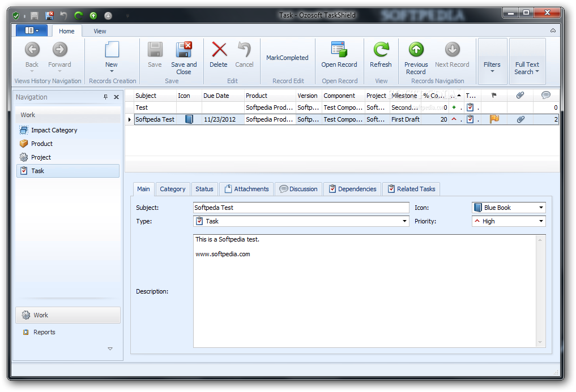Click quick access save-and-close icon in title bar

click(49, 15)
